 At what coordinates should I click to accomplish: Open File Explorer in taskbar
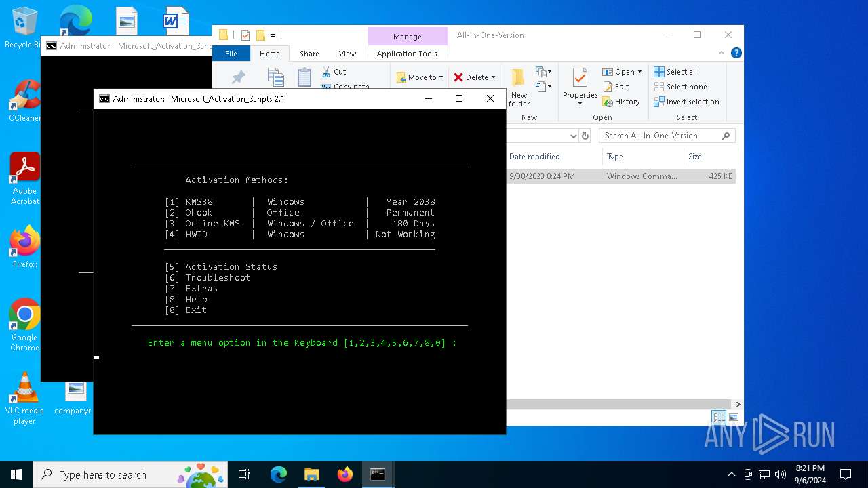[x=311, y=474]
